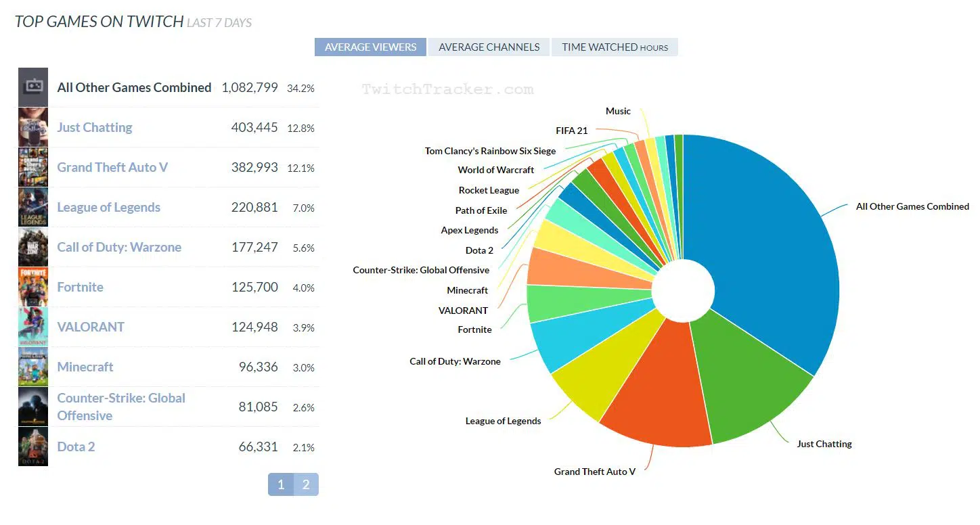Click the Just Chatting chart label
The image size is (980, 525).
tap(824, 444)
